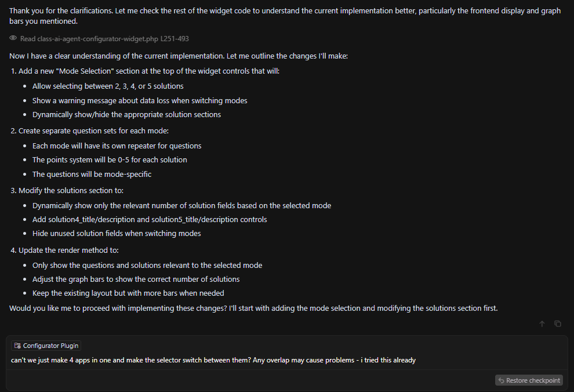Click the "Would you like me to proceed" paragraph
This screenshot has width=574, height=392.
(253, 308)
